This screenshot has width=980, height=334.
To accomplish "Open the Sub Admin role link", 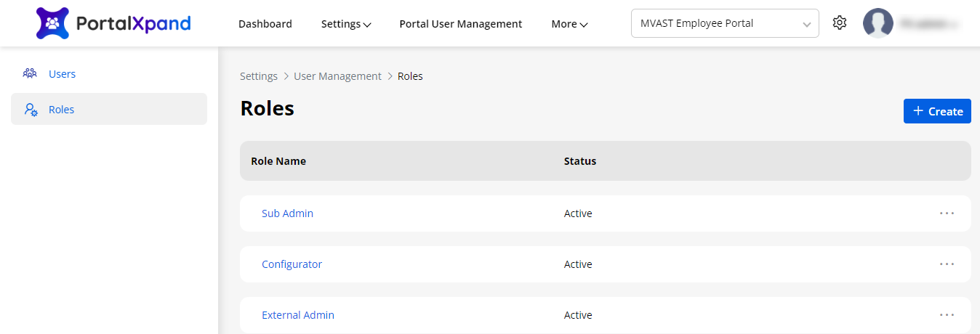I will pos(287,213).
